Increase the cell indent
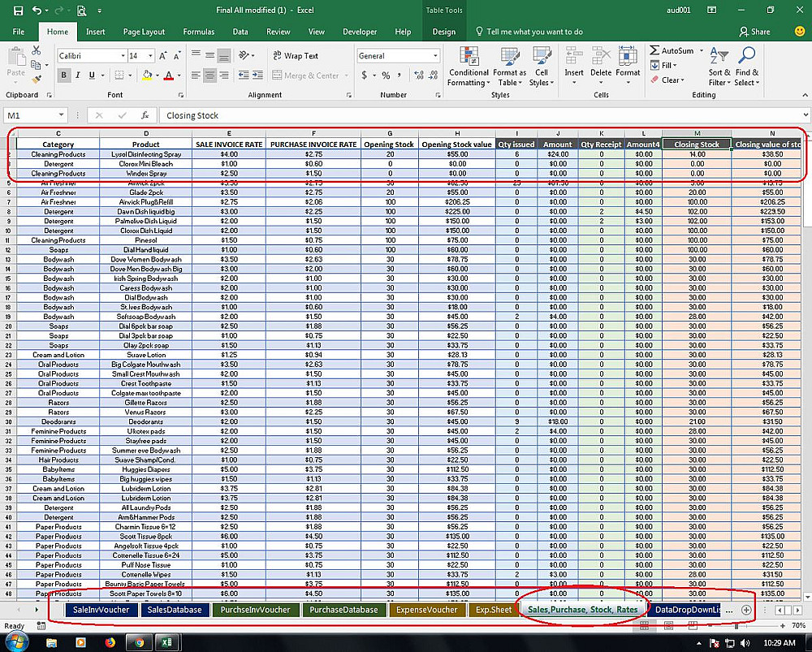812x652 pixels. pos(258,76)
